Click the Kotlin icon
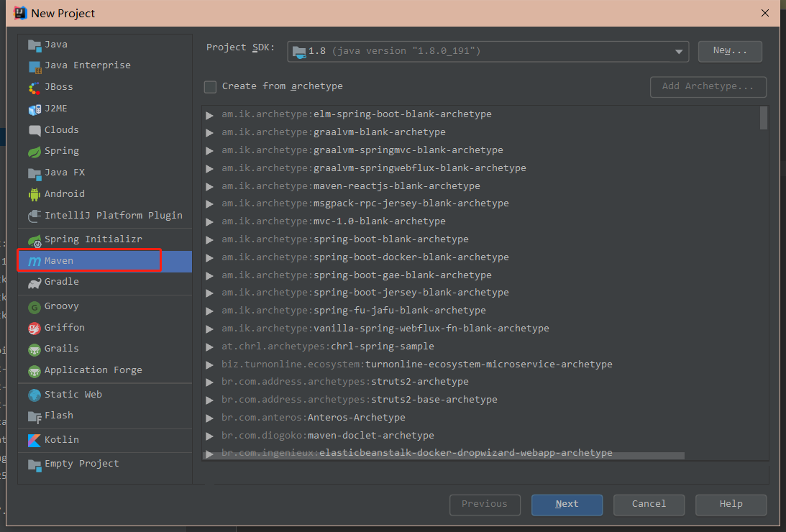Screen dimensions: 786x532 [x=35, y=440]
